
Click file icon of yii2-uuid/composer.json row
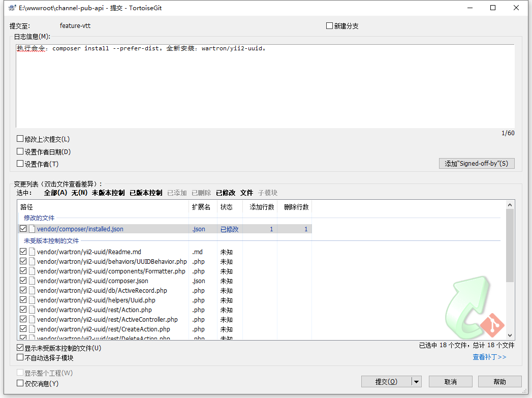[x=32, y=281]
